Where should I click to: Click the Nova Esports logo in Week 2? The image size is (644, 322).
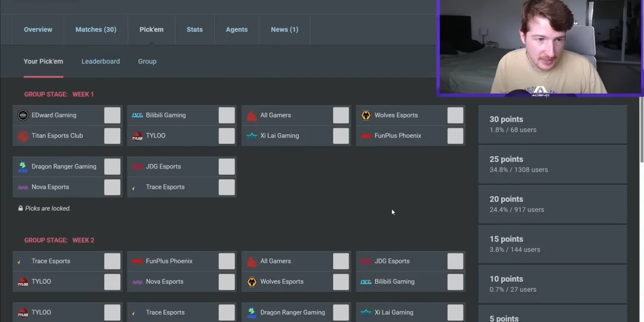pos(137,282)
